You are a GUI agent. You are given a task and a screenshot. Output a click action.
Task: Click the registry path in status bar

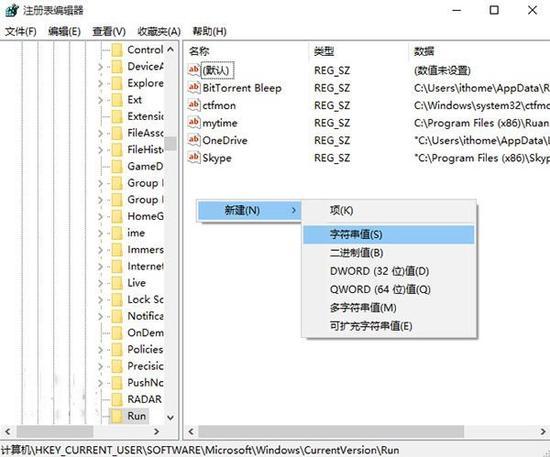pyautogui.click(x=200, y=450)
